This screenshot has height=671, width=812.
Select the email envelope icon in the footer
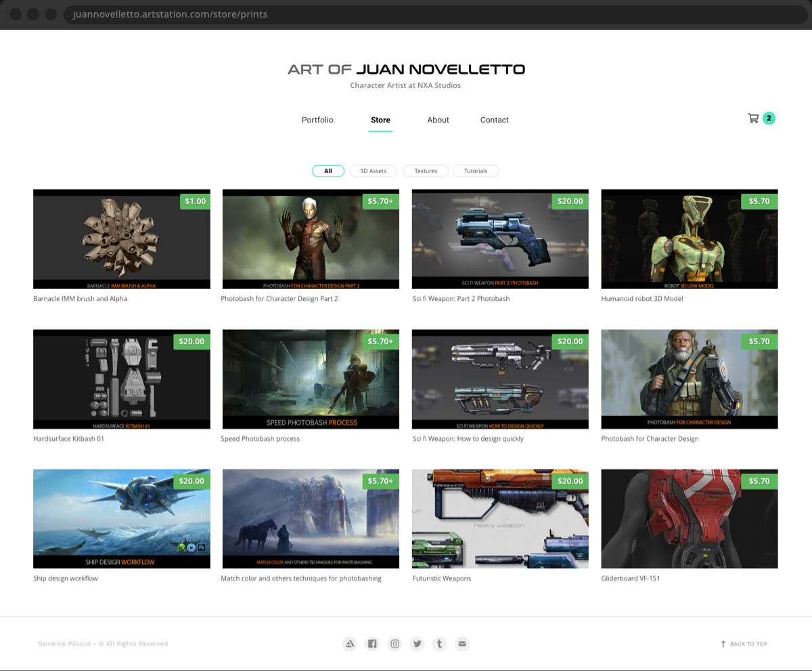461,643
